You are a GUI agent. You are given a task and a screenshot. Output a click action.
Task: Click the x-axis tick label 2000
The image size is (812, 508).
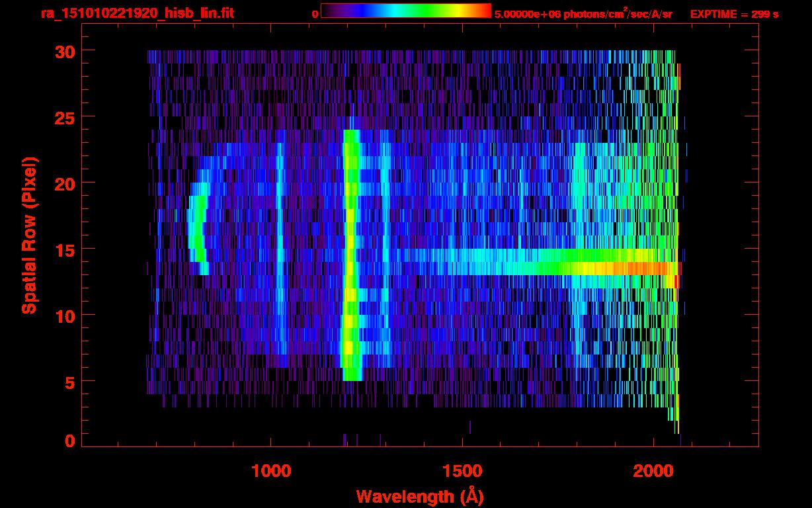point(653,471)
